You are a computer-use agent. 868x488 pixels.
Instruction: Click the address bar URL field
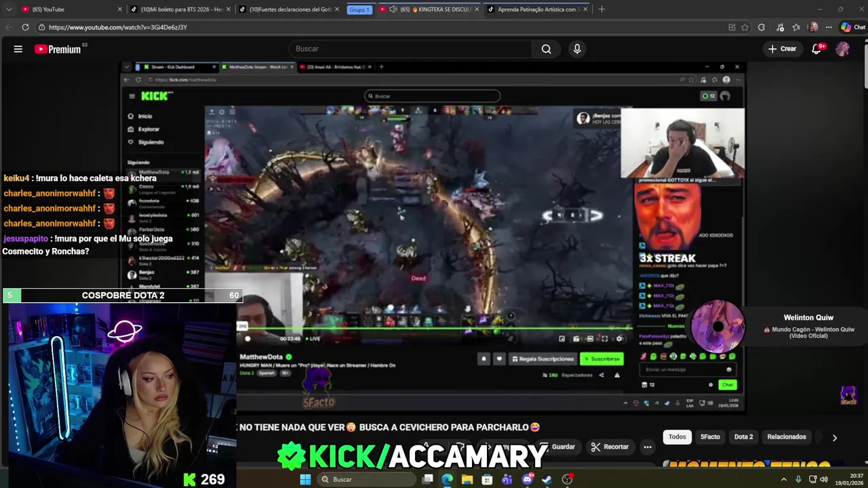point(380,27)
